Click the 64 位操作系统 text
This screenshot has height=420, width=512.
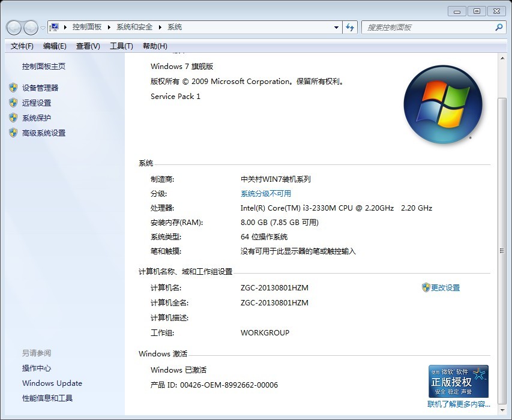(x=264, y=236)
